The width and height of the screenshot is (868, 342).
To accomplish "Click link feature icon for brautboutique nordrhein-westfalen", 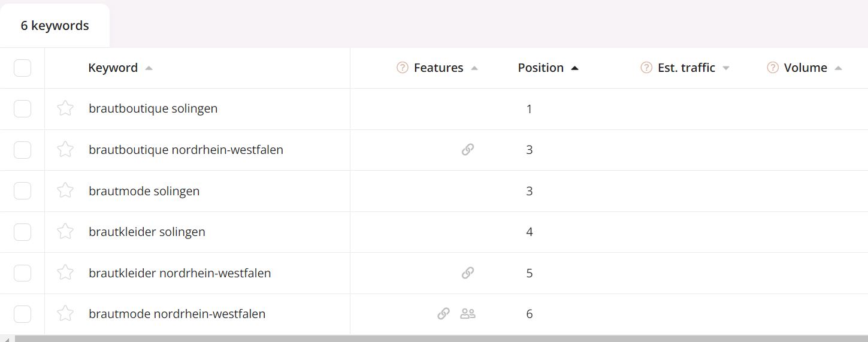I will (468, 150).
